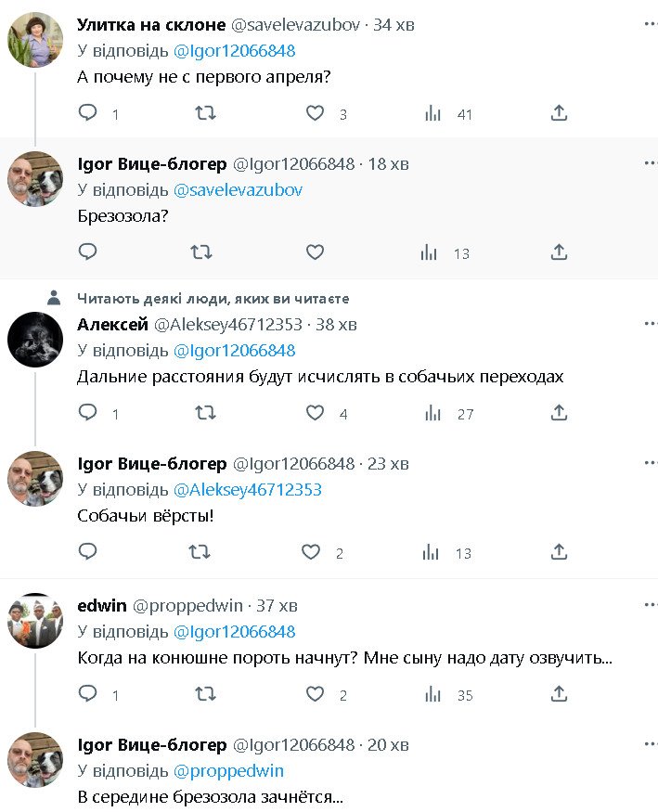Open Алексей's dark profile avatar
Viewport: 658px width, 812px height.
(35, 341)
